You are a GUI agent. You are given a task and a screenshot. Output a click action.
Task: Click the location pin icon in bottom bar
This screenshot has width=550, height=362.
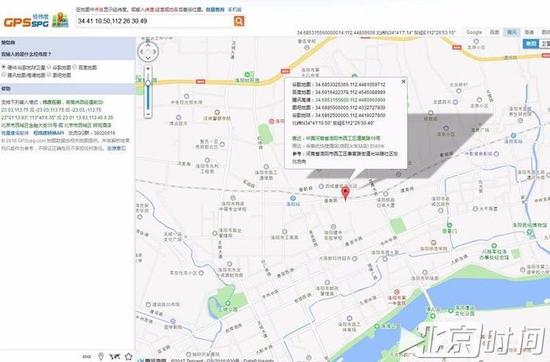[101, 356]
